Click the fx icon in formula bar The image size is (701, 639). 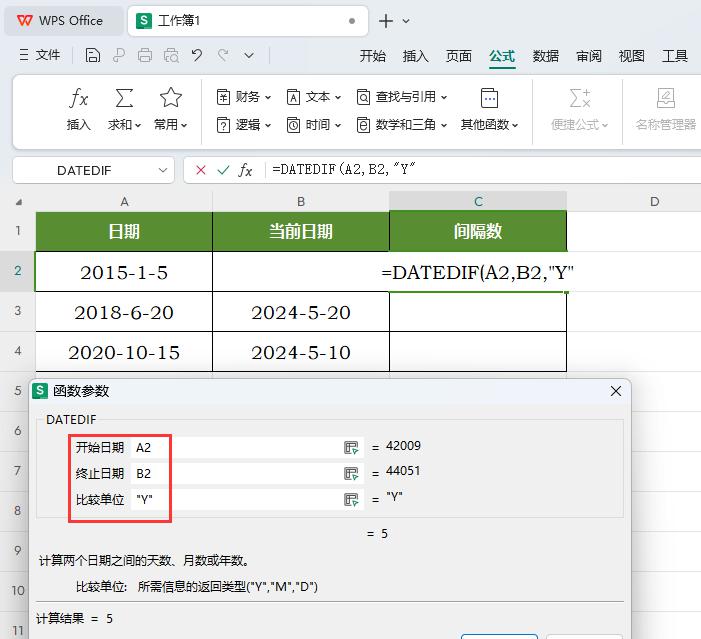click(245, 170)
